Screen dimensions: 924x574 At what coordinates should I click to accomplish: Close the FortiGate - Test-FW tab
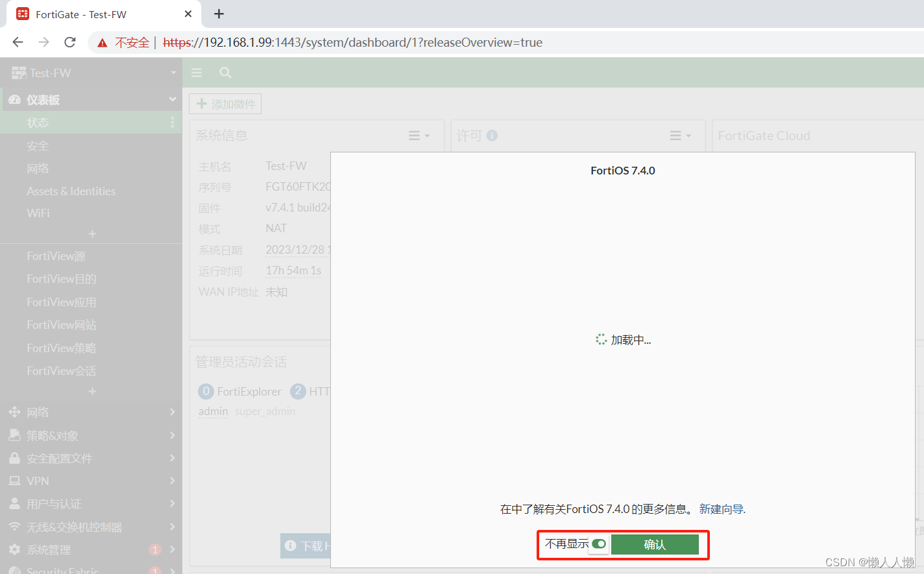pos(188,14)
